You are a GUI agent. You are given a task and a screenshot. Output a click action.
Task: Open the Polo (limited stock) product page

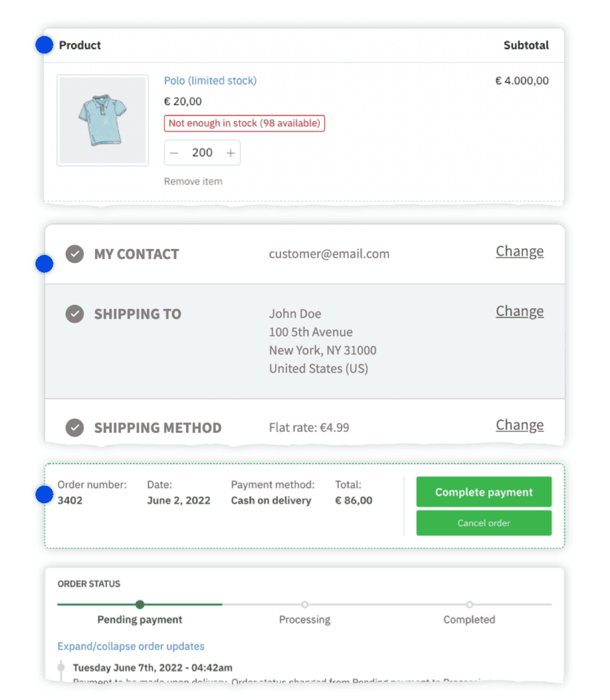(210, 80)
